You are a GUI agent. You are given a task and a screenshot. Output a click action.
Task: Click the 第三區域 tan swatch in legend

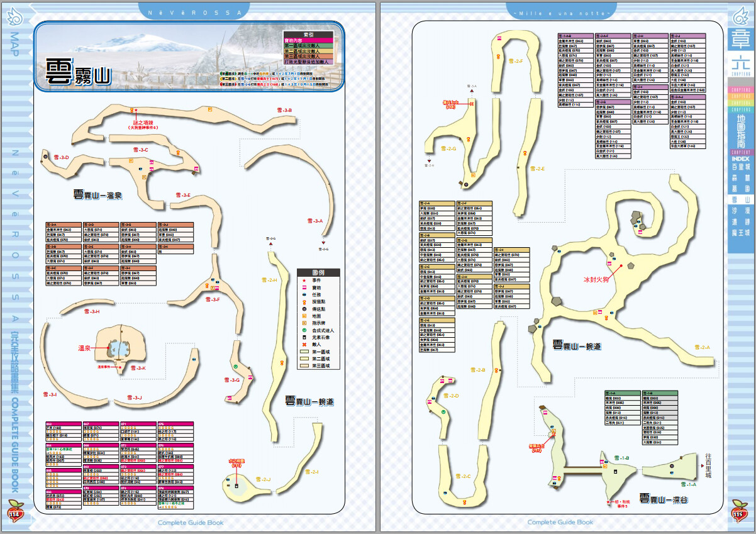coord(304,366)
